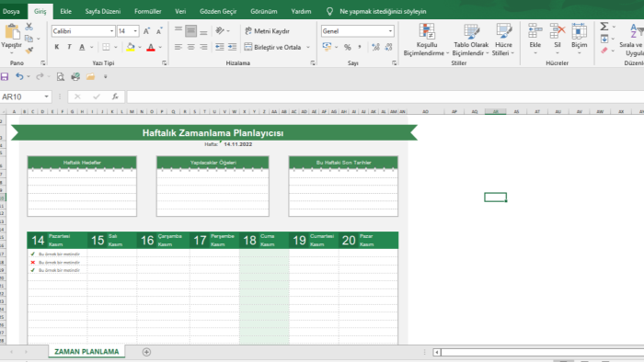Open font color dropdown arrow
The width and height of the screenshot is (644, 362).
(160, 48)
